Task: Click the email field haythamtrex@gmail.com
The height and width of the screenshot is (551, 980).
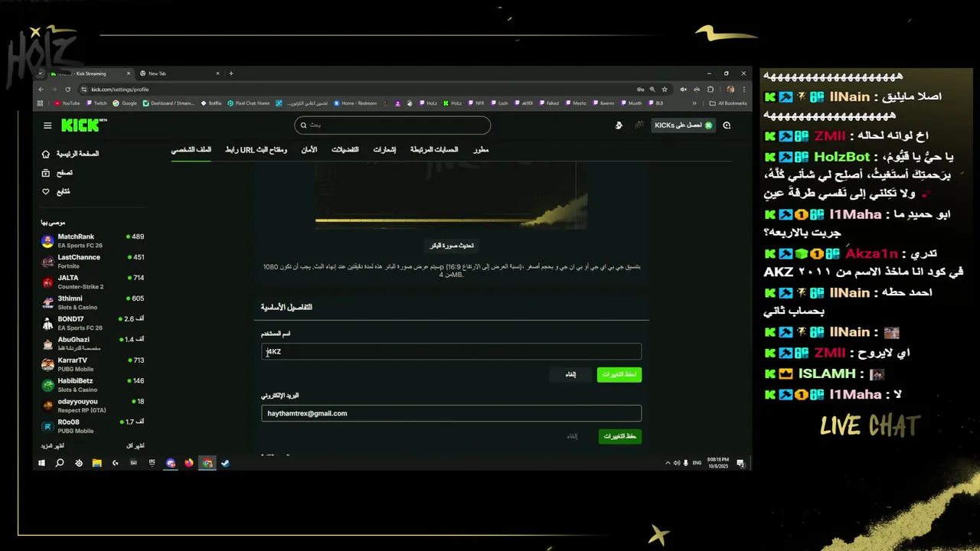Action: tap(451, 413)
